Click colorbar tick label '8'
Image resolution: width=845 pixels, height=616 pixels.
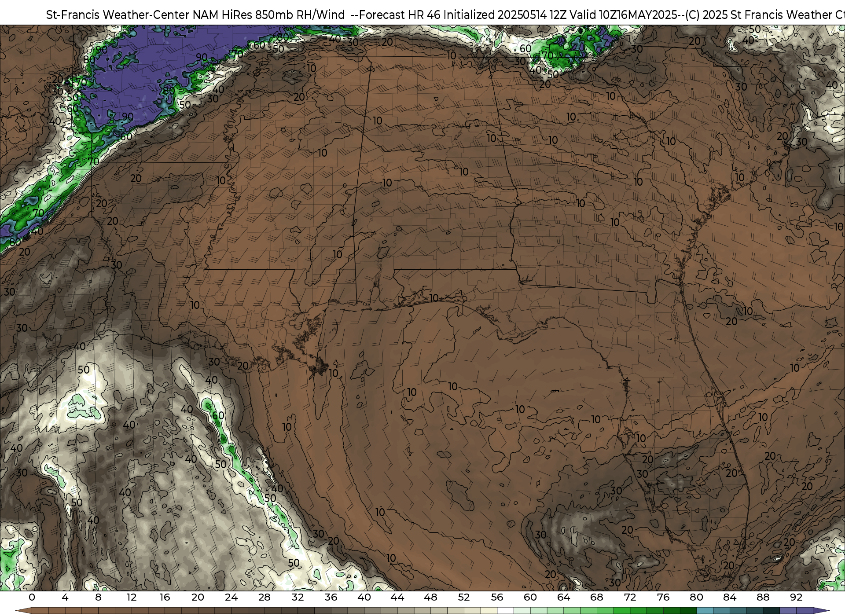click(x=98, y=597)
